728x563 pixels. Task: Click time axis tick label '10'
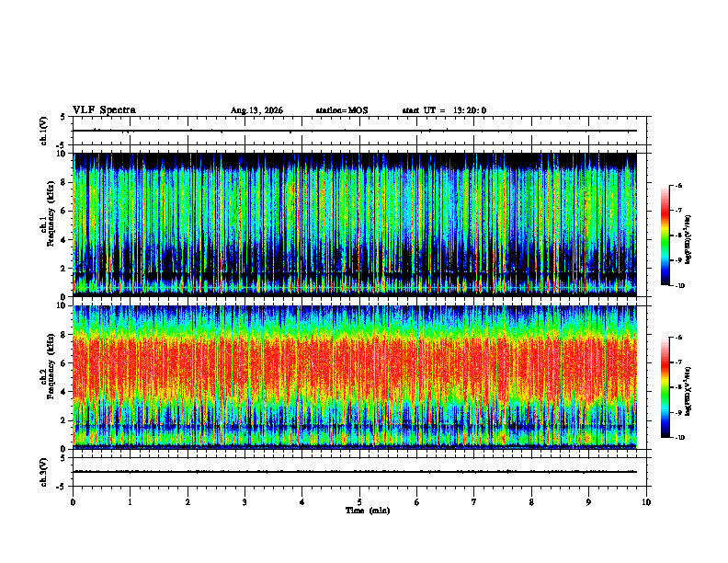646,502
